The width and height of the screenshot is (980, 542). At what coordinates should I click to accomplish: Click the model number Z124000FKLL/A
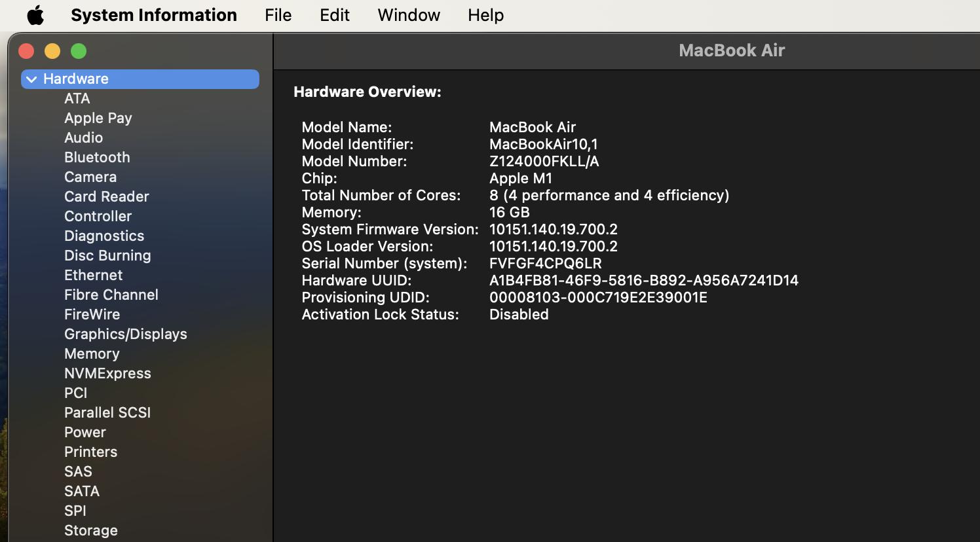coord(544,161)
